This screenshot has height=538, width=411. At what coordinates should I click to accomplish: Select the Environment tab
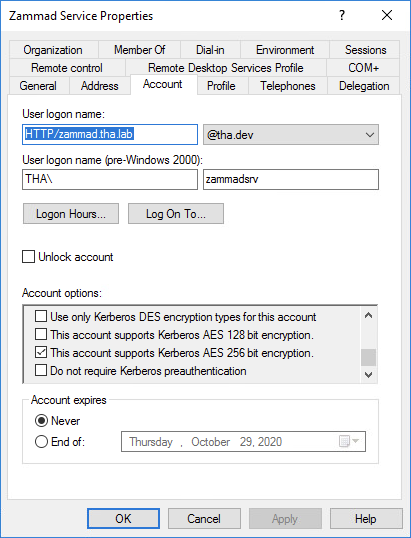[x=285, y=50]
